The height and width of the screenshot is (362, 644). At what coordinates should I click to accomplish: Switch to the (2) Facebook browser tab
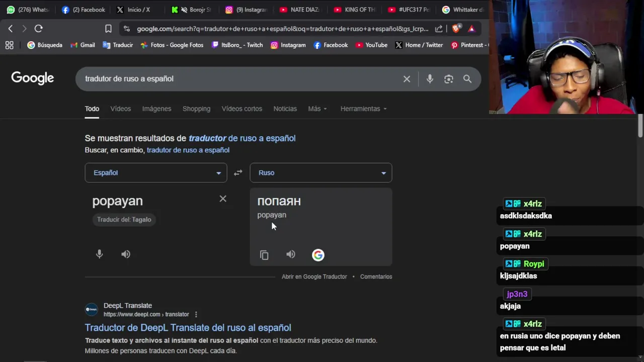coord(83,10)
